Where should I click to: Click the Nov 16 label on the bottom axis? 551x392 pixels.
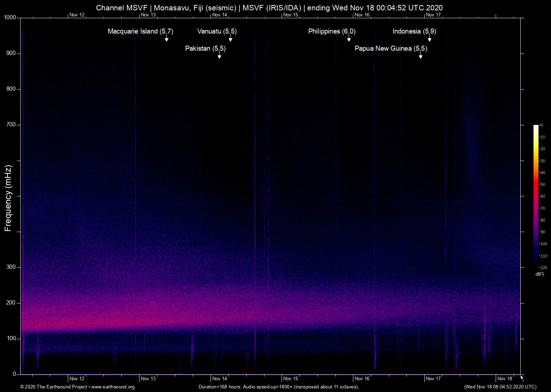[x=362, y=378]
